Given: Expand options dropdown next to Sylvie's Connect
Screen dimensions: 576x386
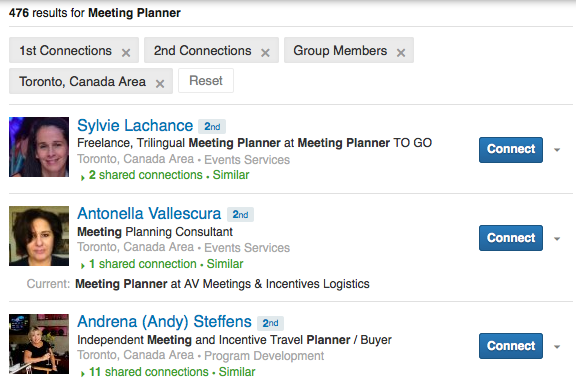Looking at the screenshot, I should (x=557, y=150).
